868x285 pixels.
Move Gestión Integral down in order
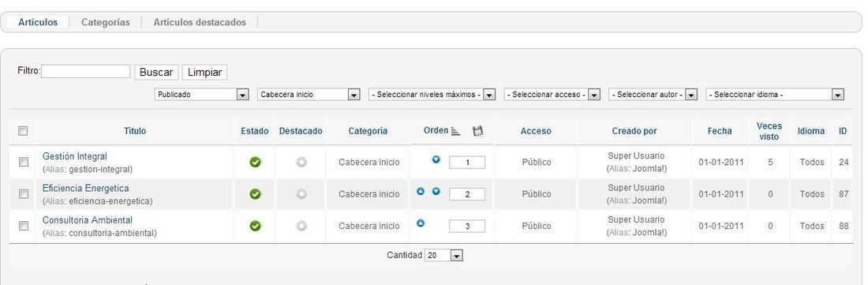pyautogui.click(x=436, y=159)
